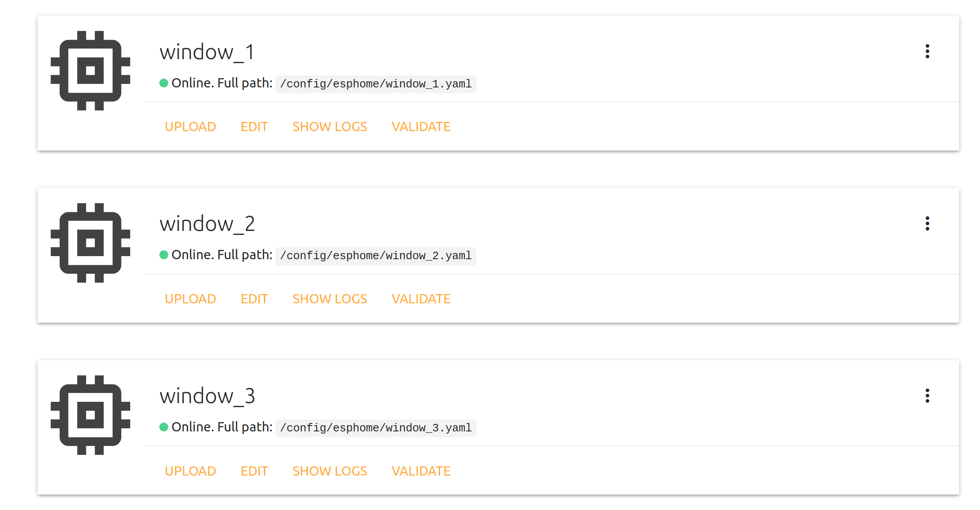This screenshot has width=980, height=510.
Task: Upload firmware to window_2
Action: [190, 299]
